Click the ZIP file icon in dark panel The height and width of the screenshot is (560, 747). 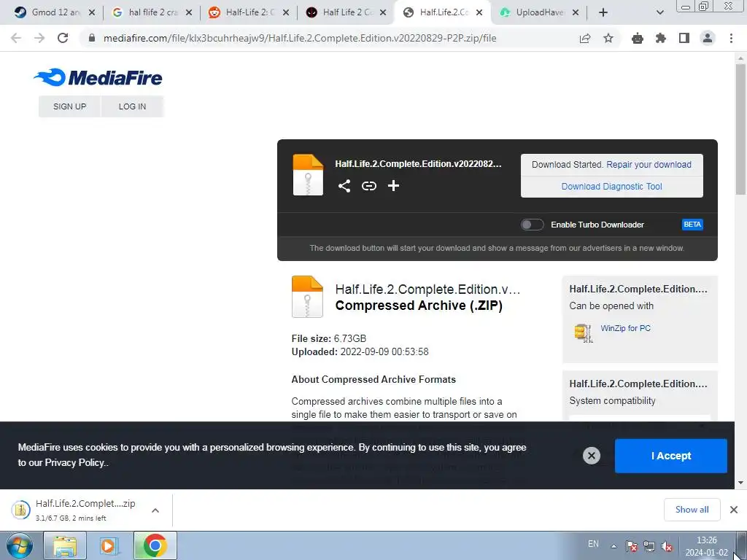pos(308,175)
